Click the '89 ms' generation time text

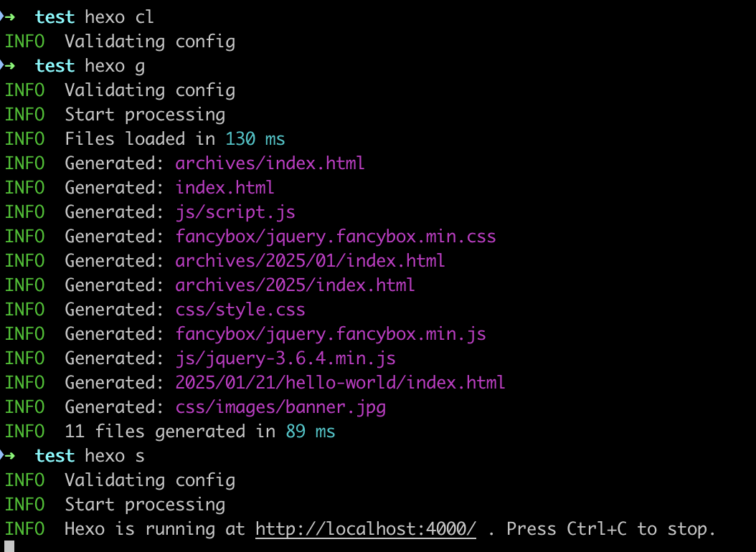(311, 432)
